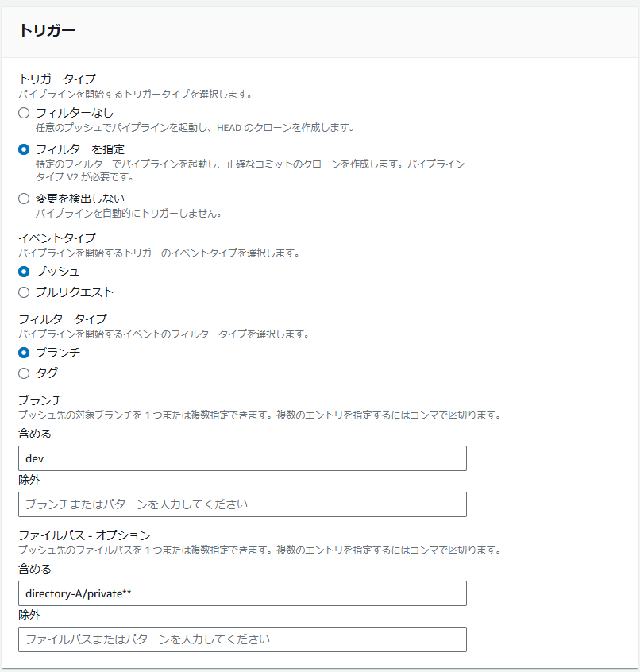Choose タグ filter type
Viewport: 640px width, 672px height.
pos(24,373)
